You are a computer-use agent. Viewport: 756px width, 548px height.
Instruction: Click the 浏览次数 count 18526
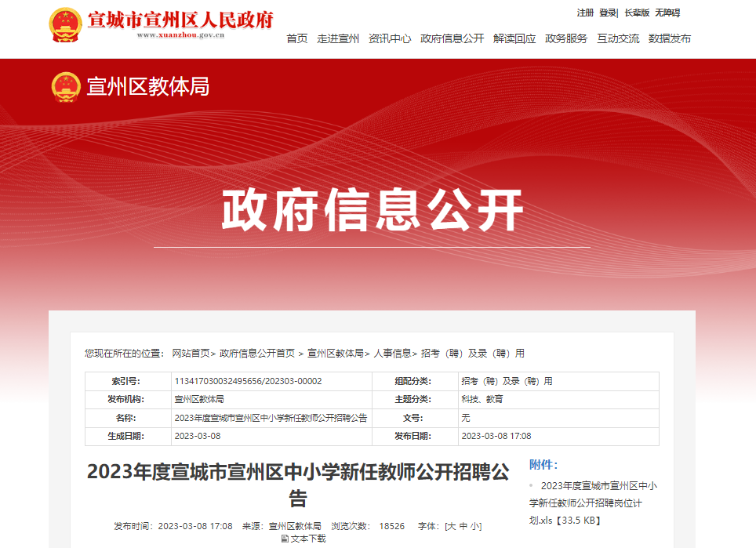click(391, 526)
